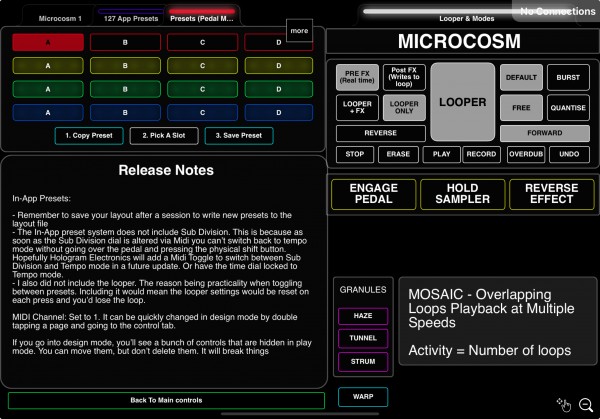Screen dimensions: 600x419
Task: Activate OVERDUB
Action: 526,154
